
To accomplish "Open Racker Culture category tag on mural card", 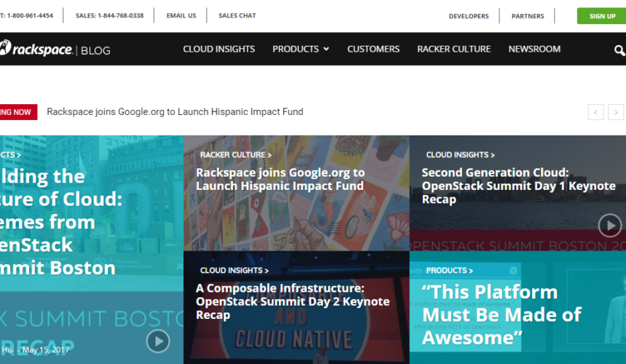I will coord(236,155).
